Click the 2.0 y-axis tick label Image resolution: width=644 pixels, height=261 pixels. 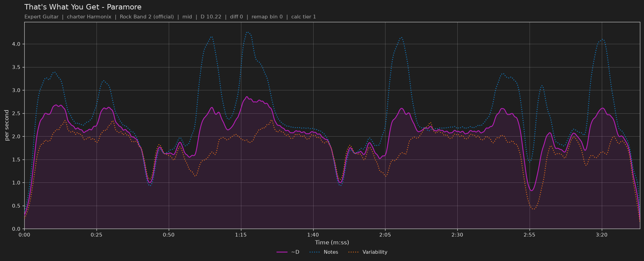tap(16, 137)
